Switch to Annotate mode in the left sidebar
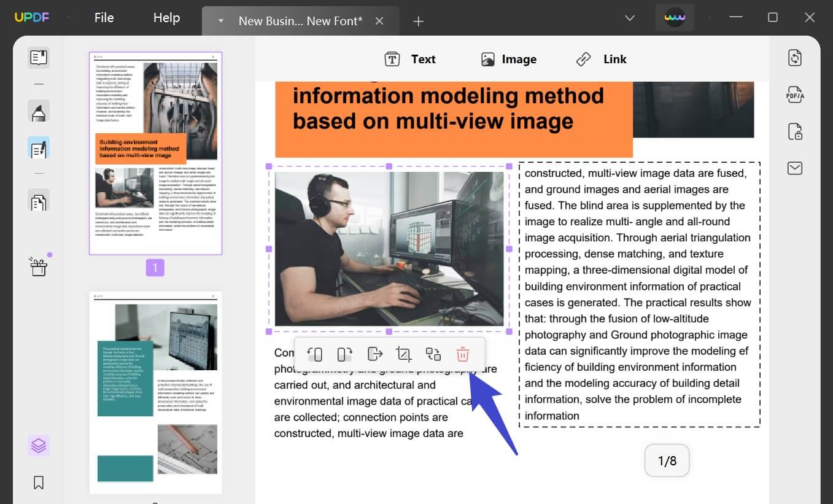The image size is (833, 504). click(x=39, y=112)
